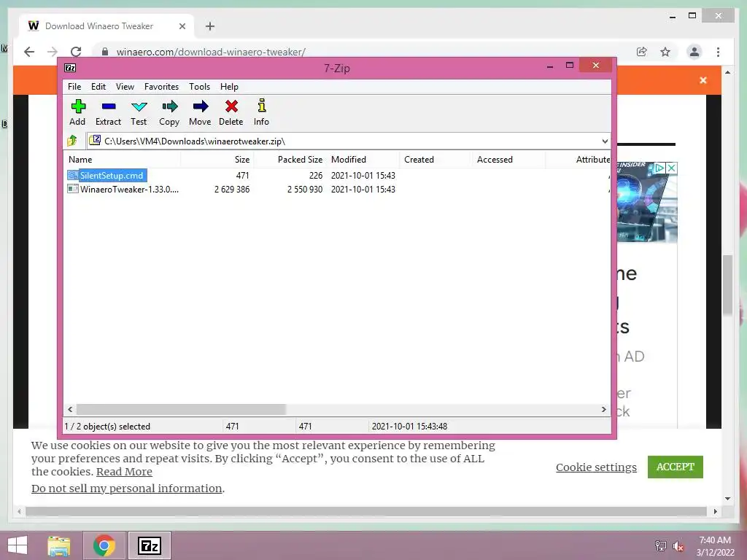Open the File menu
747x560 pixels.
[74, 87]
